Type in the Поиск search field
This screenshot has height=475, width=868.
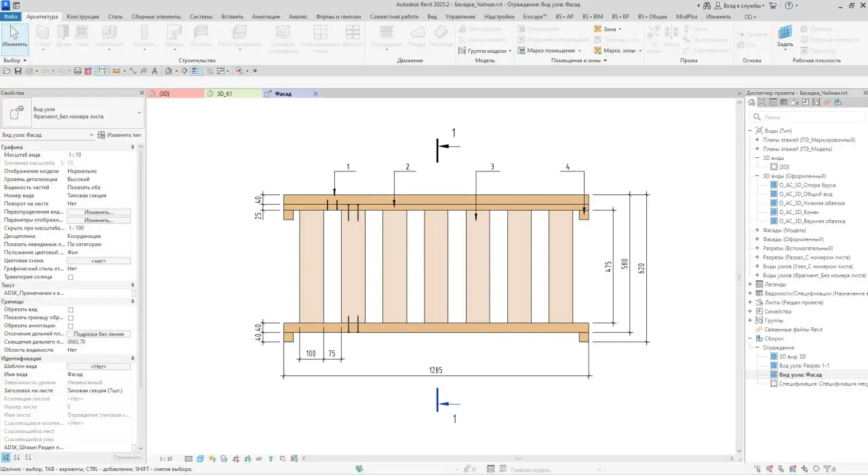807,117
